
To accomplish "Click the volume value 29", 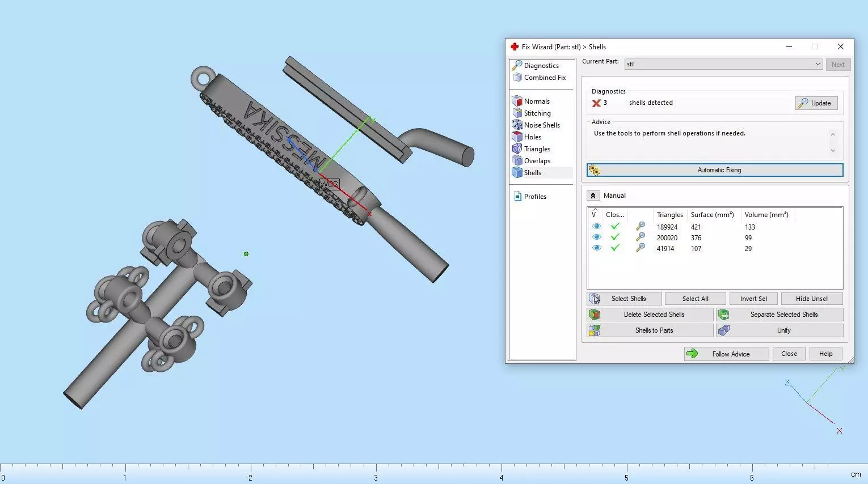I will pos(748,249).
